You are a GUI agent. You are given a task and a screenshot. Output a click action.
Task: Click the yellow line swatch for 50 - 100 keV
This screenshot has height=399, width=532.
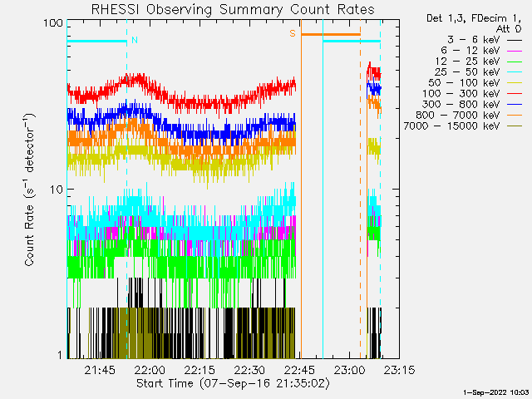515,83
